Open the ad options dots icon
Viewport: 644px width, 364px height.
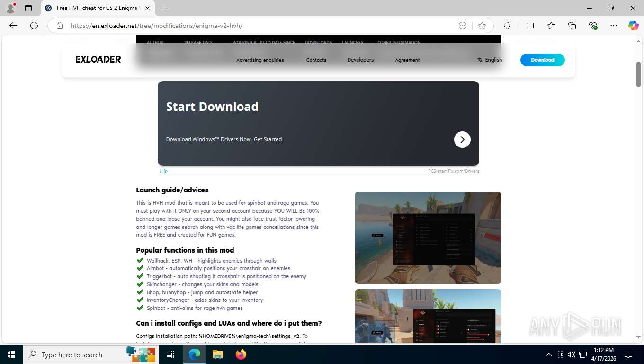pos(161,171)
